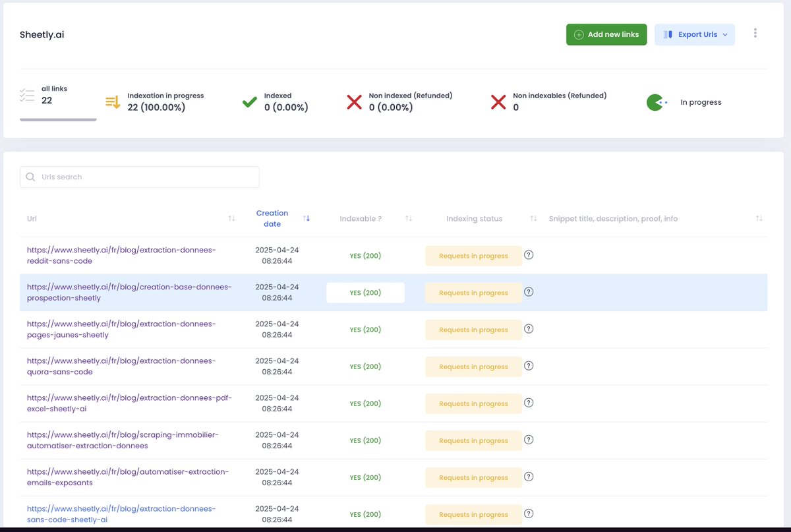Sort by Creation date column header
The image size is (791, 532).
[272, 218]
